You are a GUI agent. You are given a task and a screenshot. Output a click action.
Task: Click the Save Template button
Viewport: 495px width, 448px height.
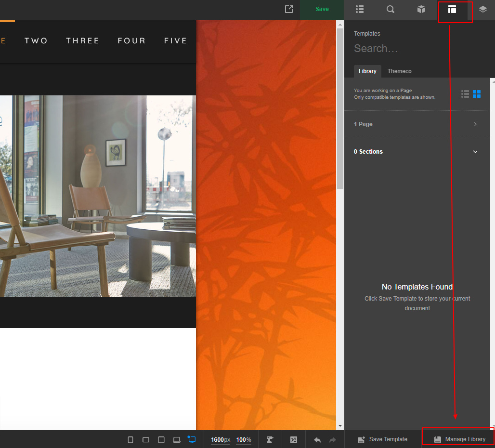coord(383,439)
